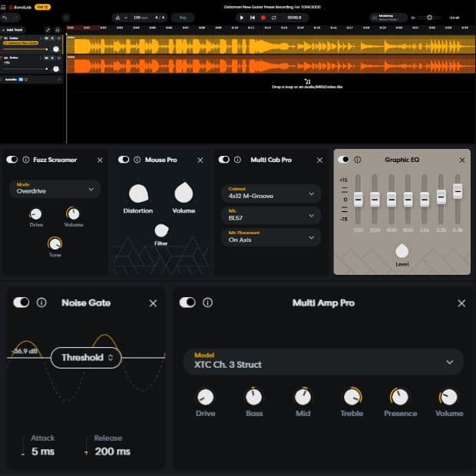Click the pan knob on first guitar track
Image resolution: width=476 pixels, height=476 pixels.
(56, 49)
